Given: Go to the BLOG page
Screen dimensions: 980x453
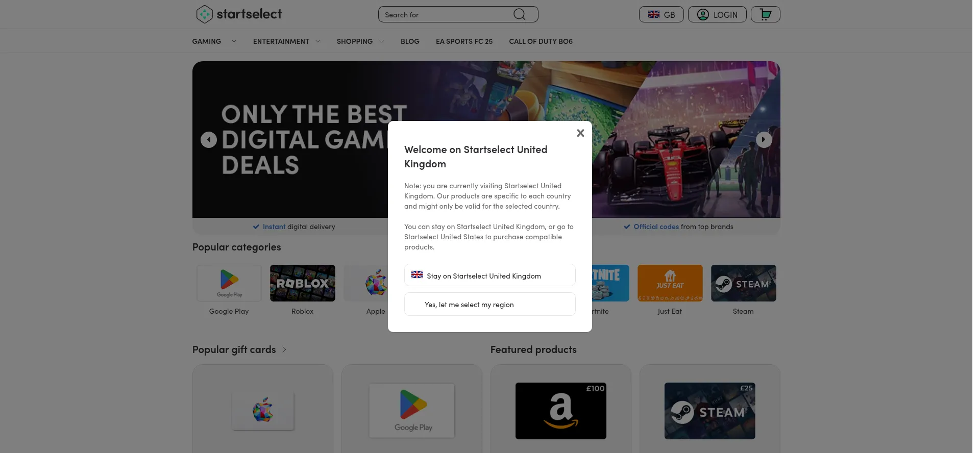Looking at the screenshot, I should [410, 41].
